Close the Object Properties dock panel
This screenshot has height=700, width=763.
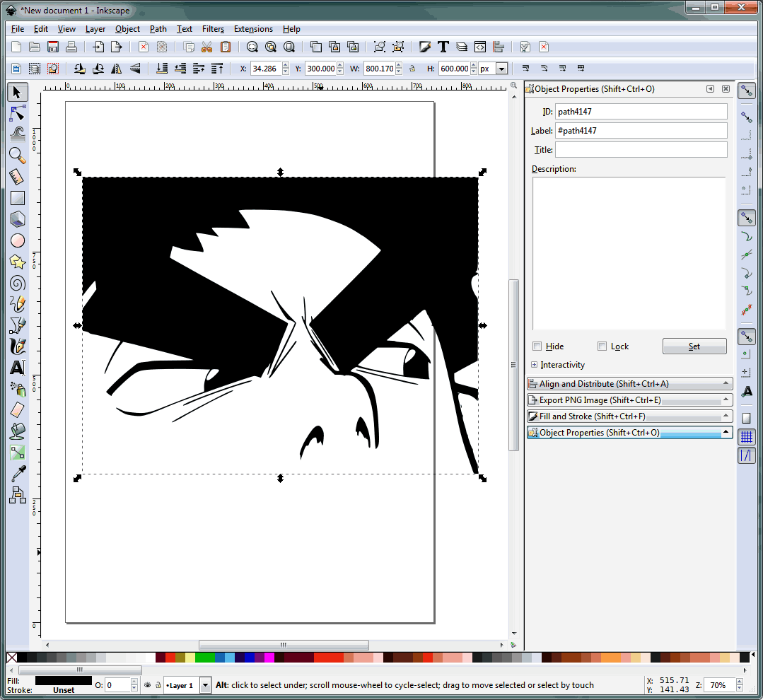[x=726, y=89]
